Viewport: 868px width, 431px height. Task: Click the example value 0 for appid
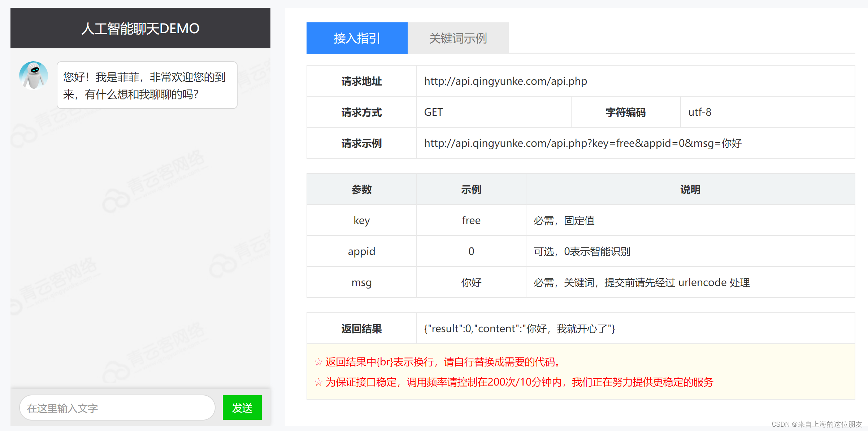471,251
